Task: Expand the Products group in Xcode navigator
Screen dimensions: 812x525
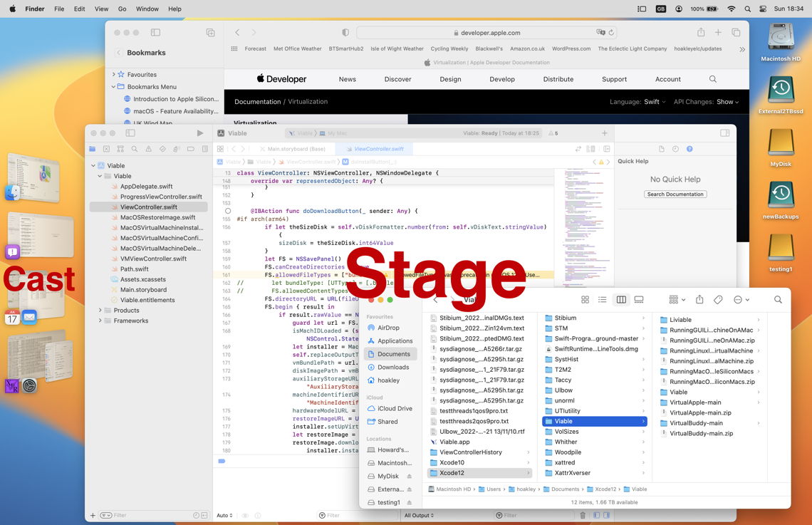Action: [100, 310]
